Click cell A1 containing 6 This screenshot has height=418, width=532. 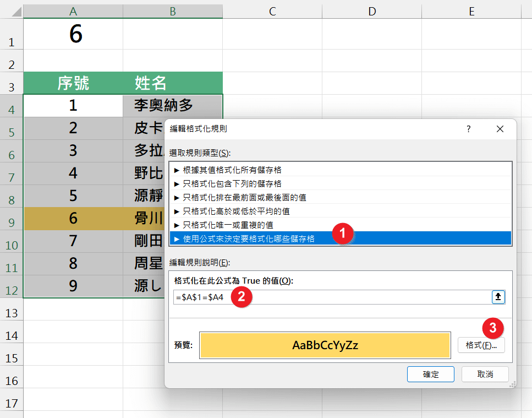click(74, 35)
